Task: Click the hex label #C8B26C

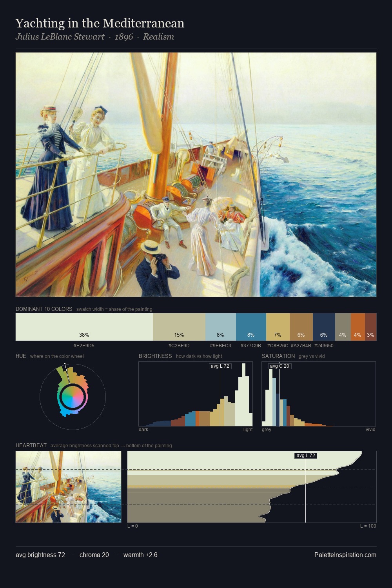Action: pyautogui.click(x=278, y=346)
